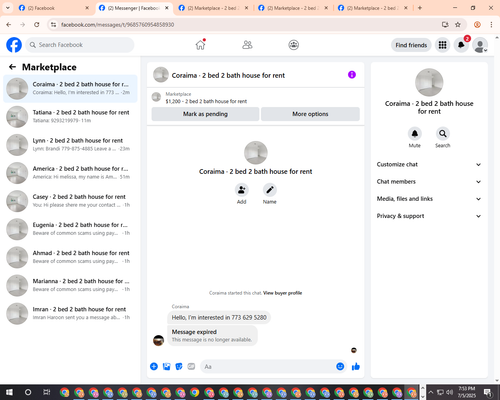The height and width of the screenshot is (400, 500).
Task: Click the Hello, I'm interested message bubble
Action: click(219, 317)
